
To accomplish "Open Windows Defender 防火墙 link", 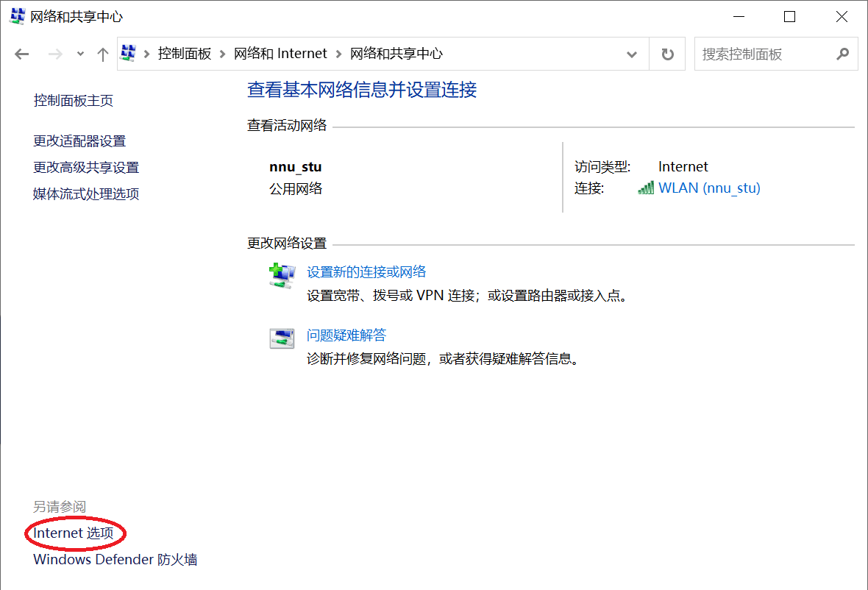I will click(115, 559).
